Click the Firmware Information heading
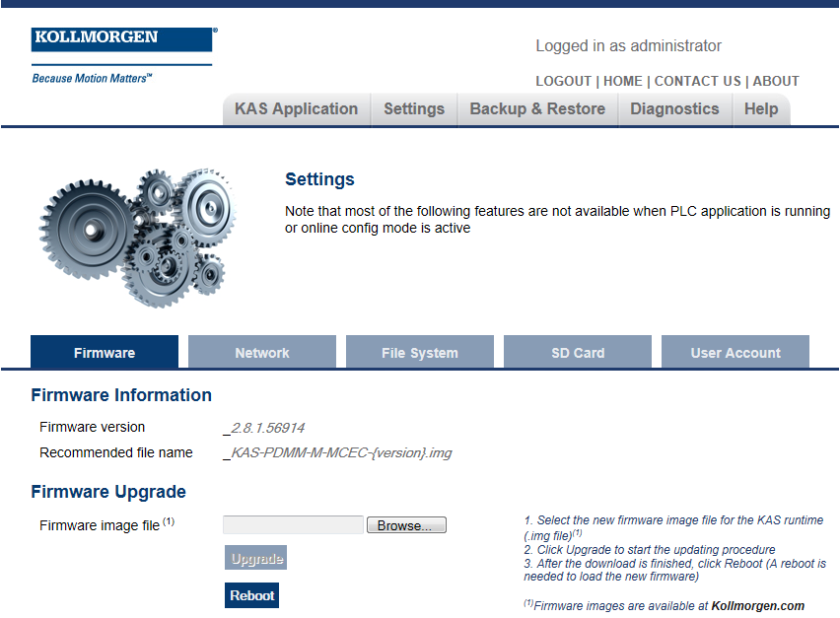 [x=121, y=395]
